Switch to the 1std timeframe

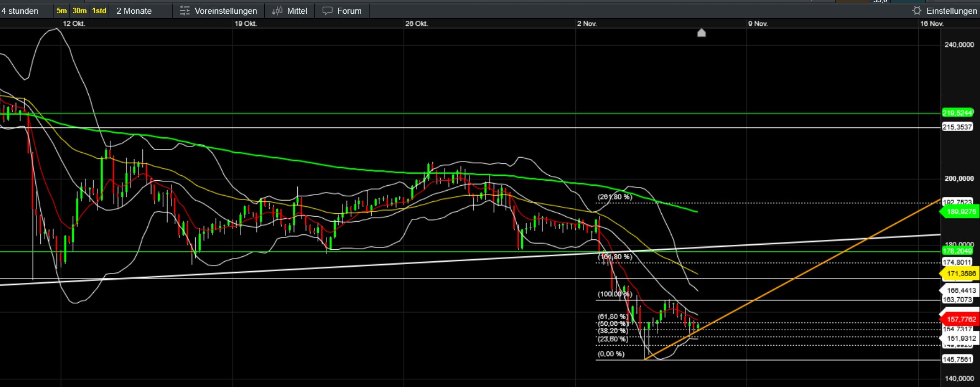tap(99, 10)
